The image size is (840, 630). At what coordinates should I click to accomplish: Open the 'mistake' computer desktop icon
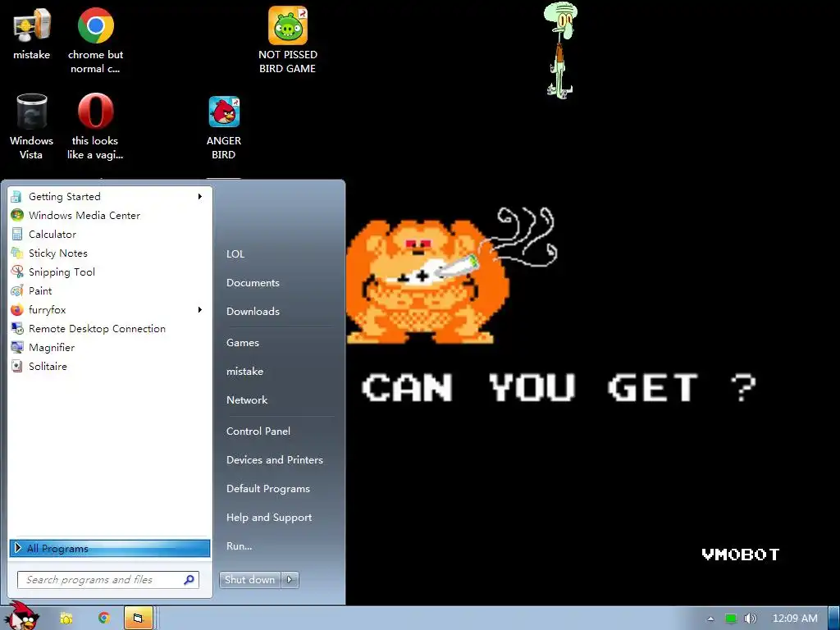coord(32,33)
